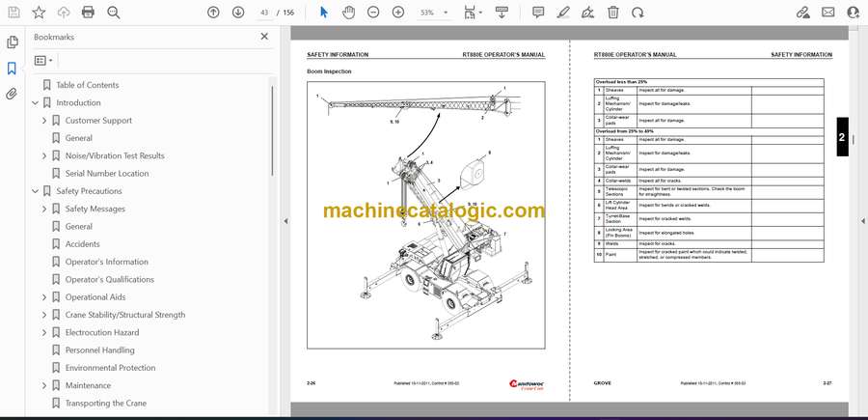
Task: Toggle the Bookmarks panel icon in the sidebar
Action: click(12, 69)
